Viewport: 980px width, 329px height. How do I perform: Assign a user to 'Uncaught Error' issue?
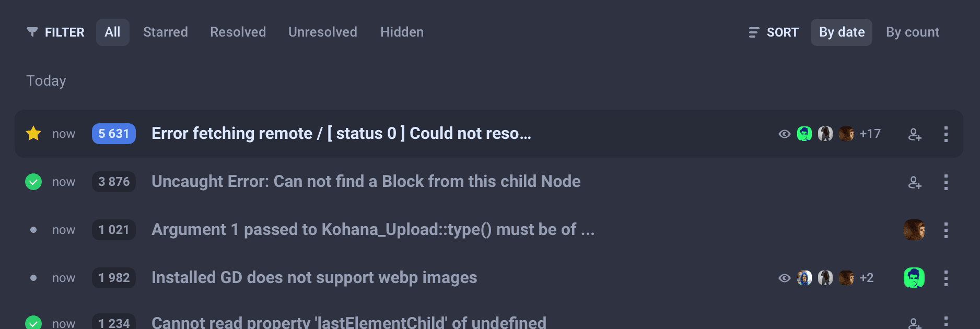coord(914,182)
